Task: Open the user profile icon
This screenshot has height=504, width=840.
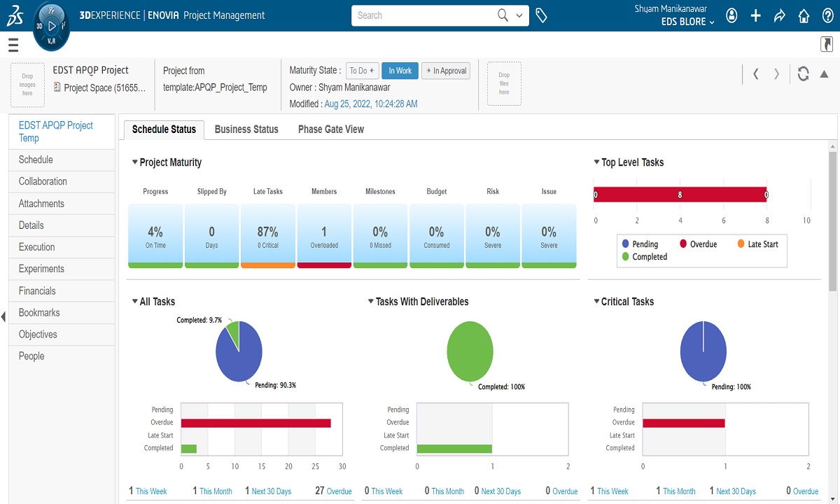Action: click(731, 15)
